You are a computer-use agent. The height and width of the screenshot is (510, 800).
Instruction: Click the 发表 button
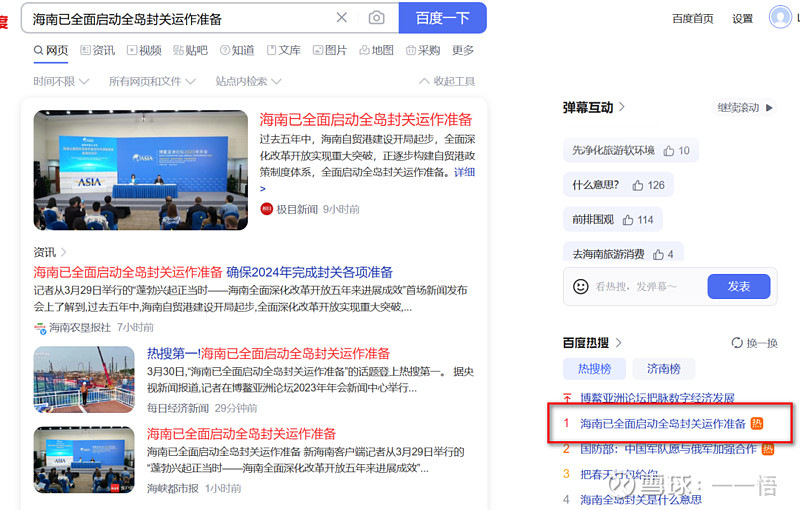[739, 287]
